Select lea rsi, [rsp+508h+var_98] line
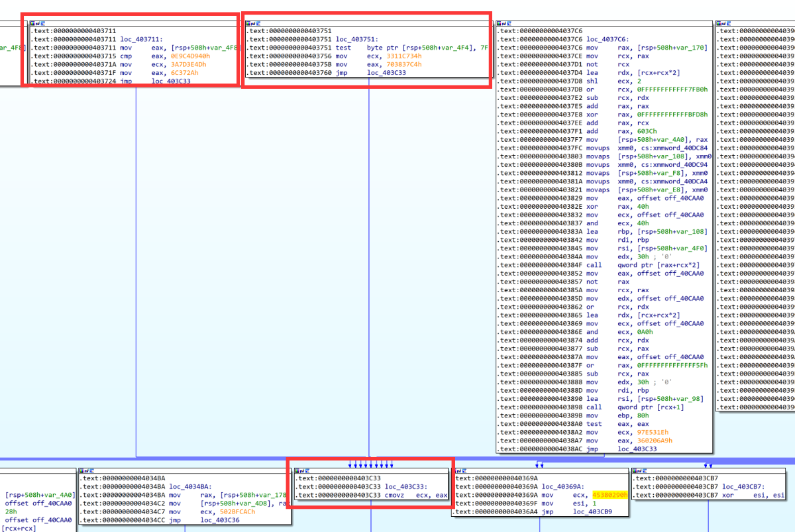This screenshot has height=532, width=795. tap(602, 399)
